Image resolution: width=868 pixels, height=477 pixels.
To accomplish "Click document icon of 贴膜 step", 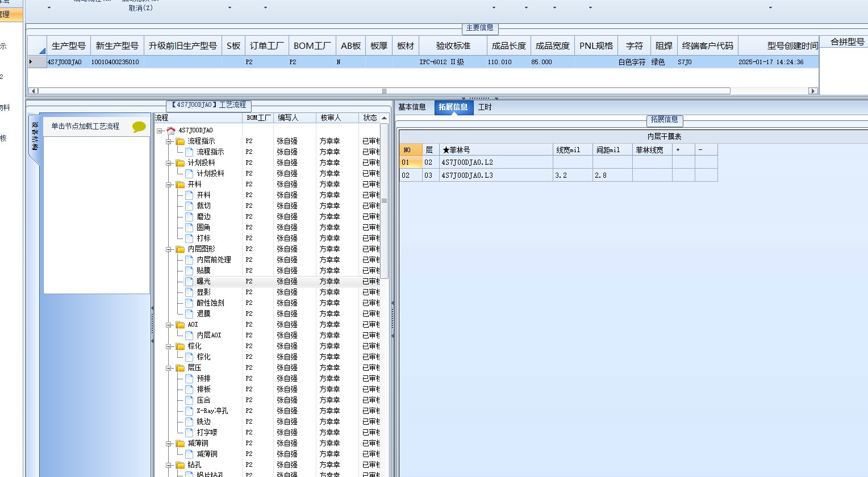I will 189,271.
